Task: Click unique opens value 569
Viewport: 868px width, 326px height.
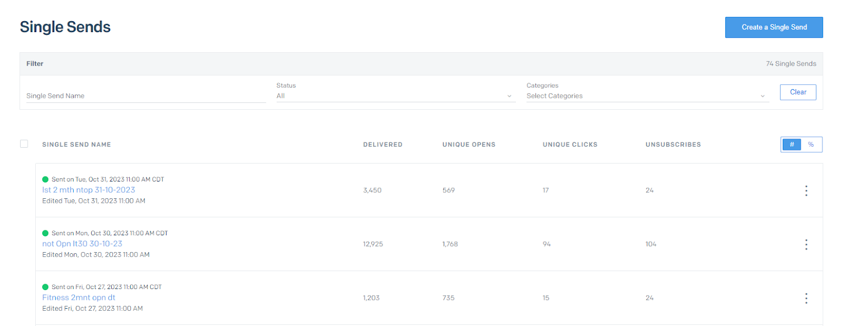Action: (x=449, y=190)
